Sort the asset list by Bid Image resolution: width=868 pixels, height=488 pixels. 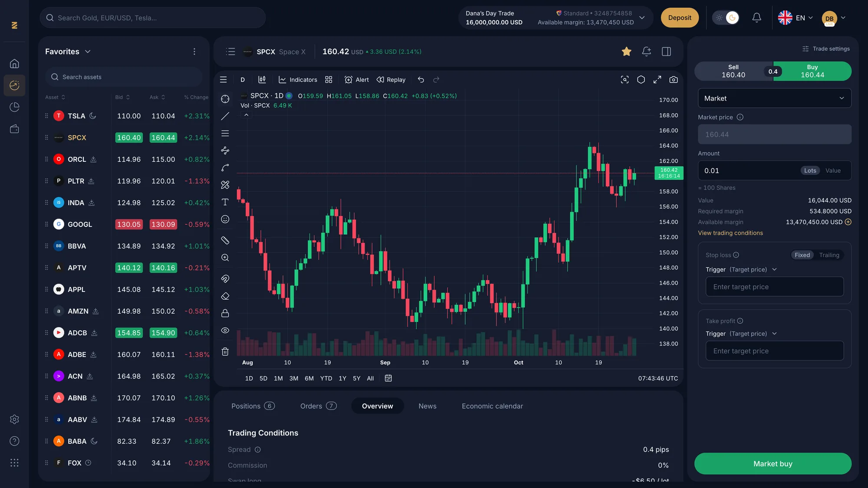122,98
